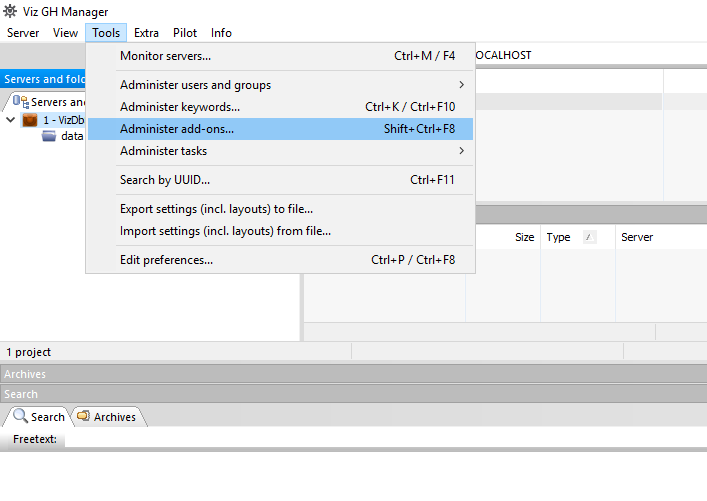
Task: Select Administer keywords menu entry
Action: (180, 107)
